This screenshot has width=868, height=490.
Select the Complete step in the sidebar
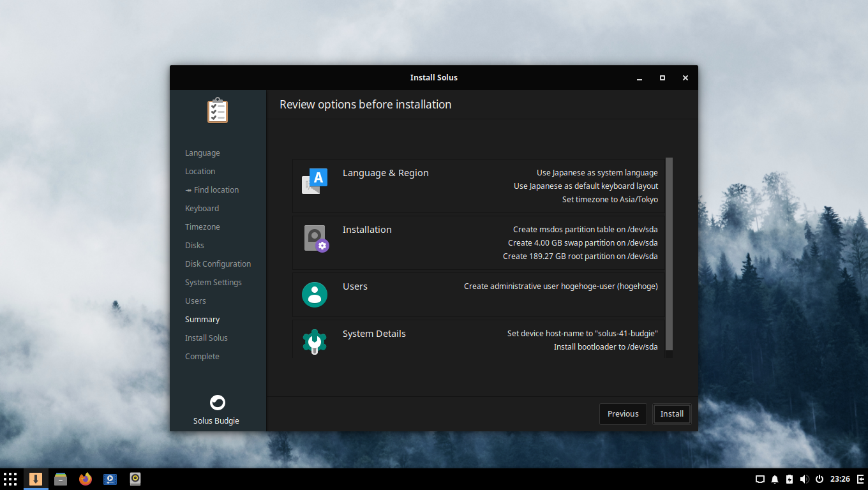coord(202,357)
